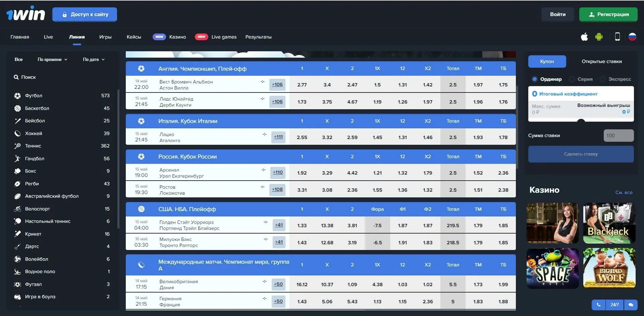
Task: Switch to the Купон tab
Action: pyautogui.click(x=547, y=61)
